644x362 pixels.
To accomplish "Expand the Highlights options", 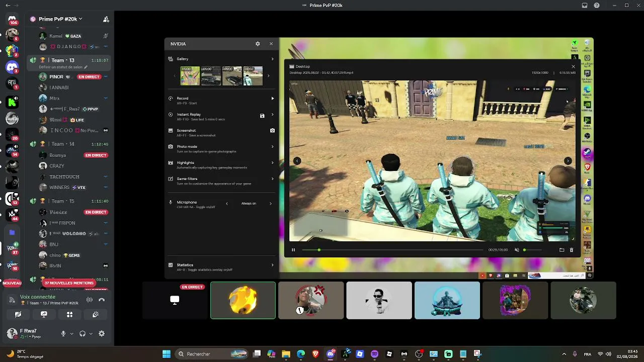I will click(273, 163).
